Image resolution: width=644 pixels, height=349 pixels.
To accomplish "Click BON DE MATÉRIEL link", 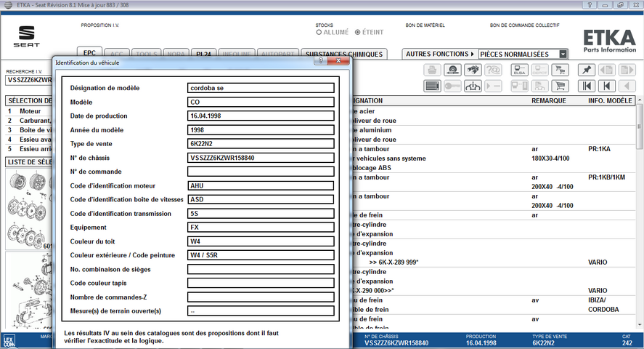I will 425,25.
